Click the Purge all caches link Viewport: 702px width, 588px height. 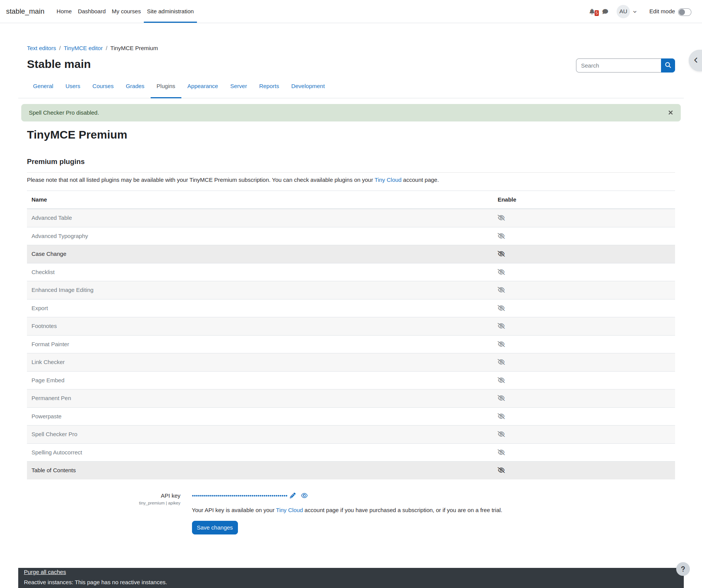coord(45,572)
